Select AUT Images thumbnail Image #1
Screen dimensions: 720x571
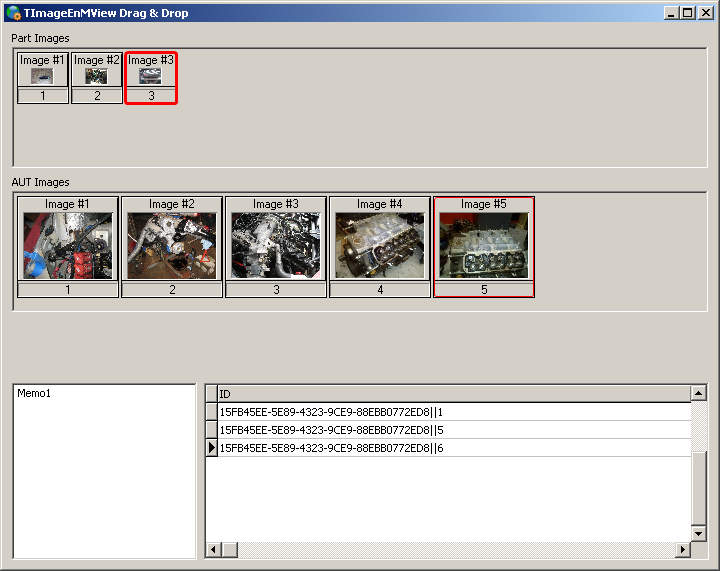click(x=68, y=247)
